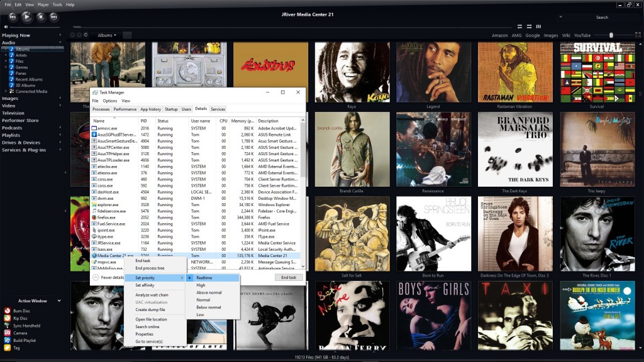Toggle the shuffle/repeat arrows icon
Viewport: 644px width, 362px height.
click(x=519, y=26)
